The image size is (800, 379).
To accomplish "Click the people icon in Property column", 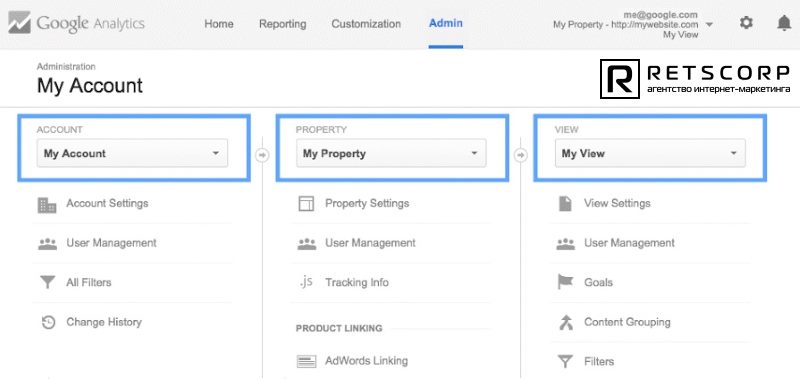I will [307, 244].
